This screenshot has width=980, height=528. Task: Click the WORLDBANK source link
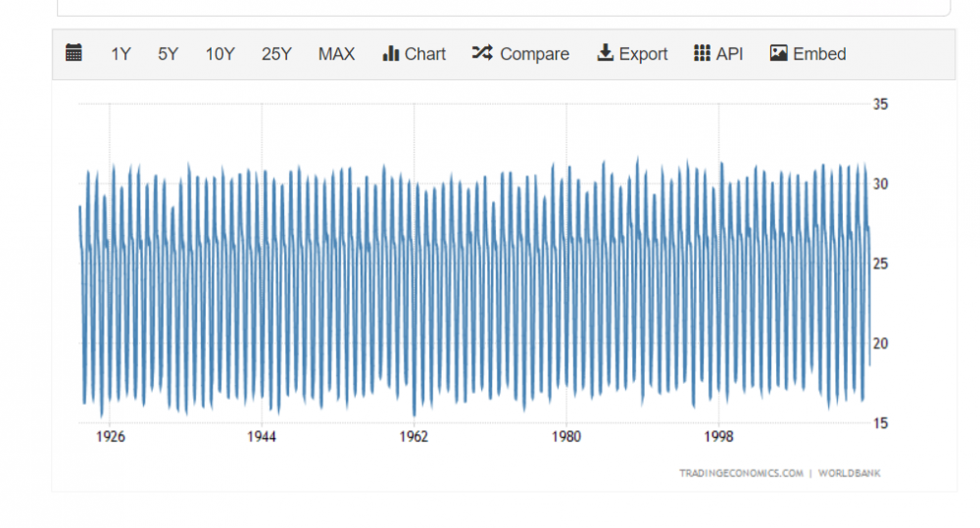(x=850, y=474)
